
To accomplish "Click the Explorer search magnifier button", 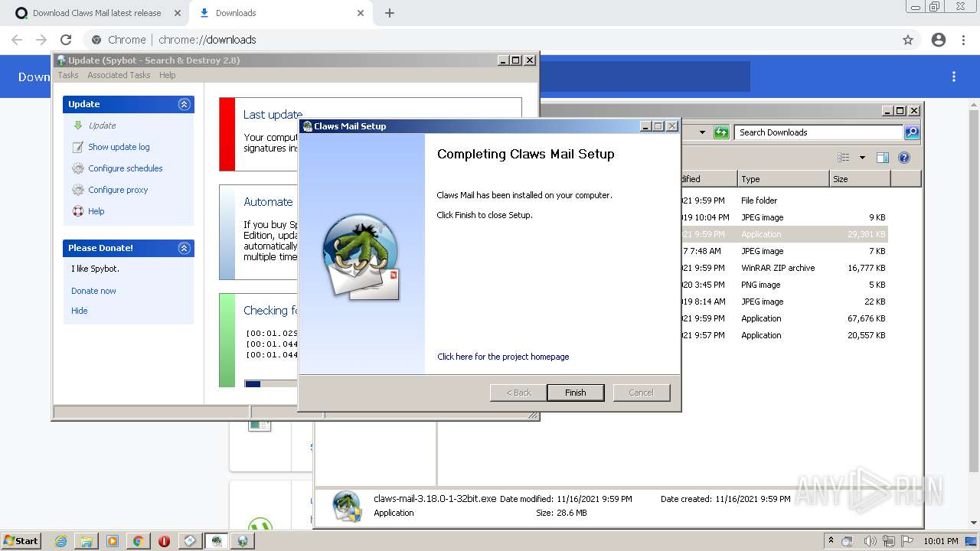I will (912, 132).
